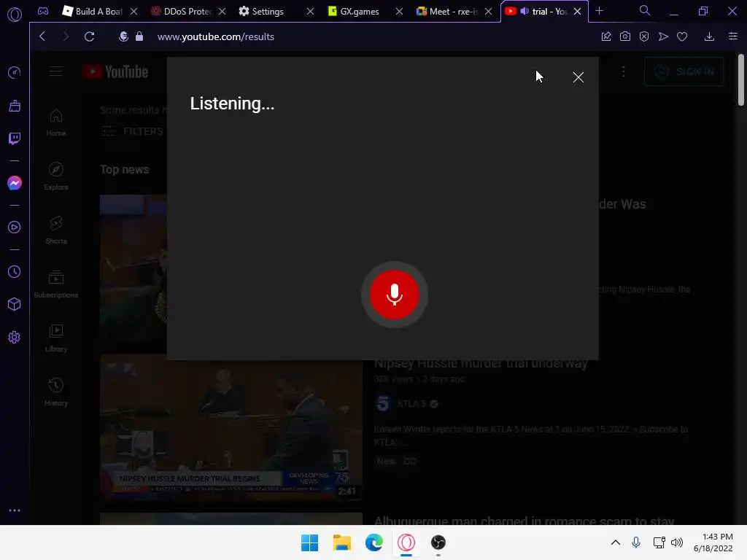Open OBS Studio from taskbar
747x560 pixels.
point(438,542)
